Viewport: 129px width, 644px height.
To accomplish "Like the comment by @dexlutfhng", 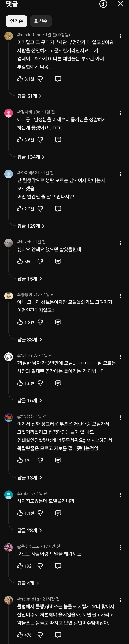I will coord(20,79).
